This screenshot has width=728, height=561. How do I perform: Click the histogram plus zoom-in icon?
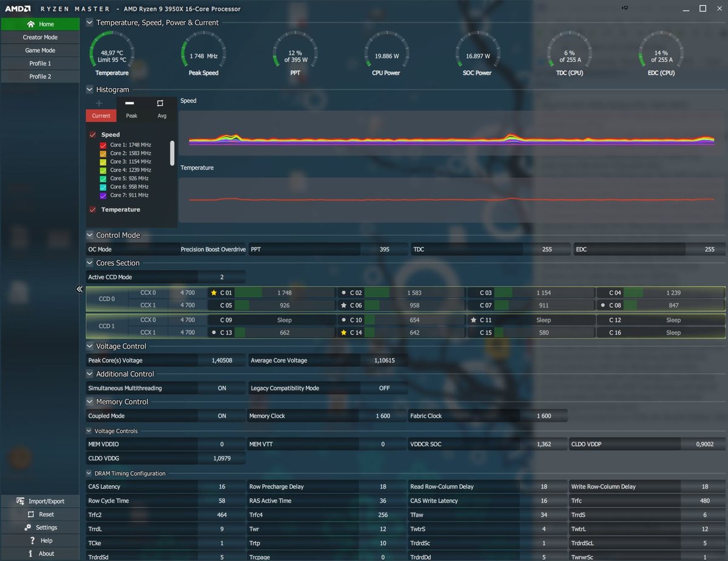click(99, 103)
